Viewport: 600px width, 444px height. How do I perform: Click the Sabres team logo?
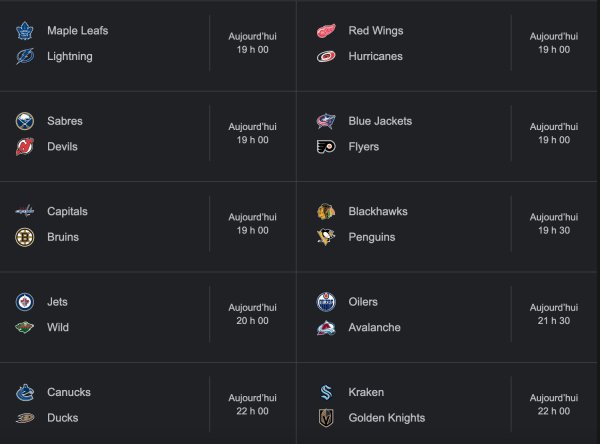[25, 121]
